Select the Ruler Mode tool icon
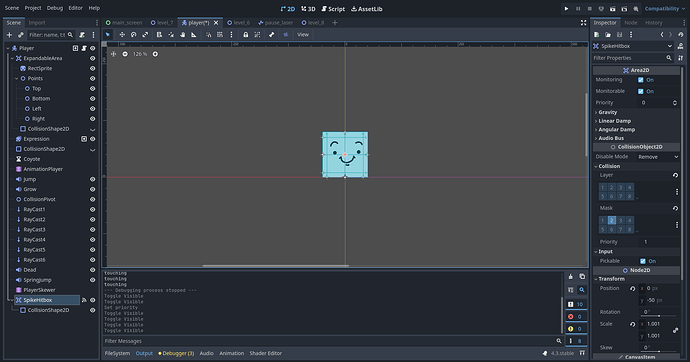 194,35
